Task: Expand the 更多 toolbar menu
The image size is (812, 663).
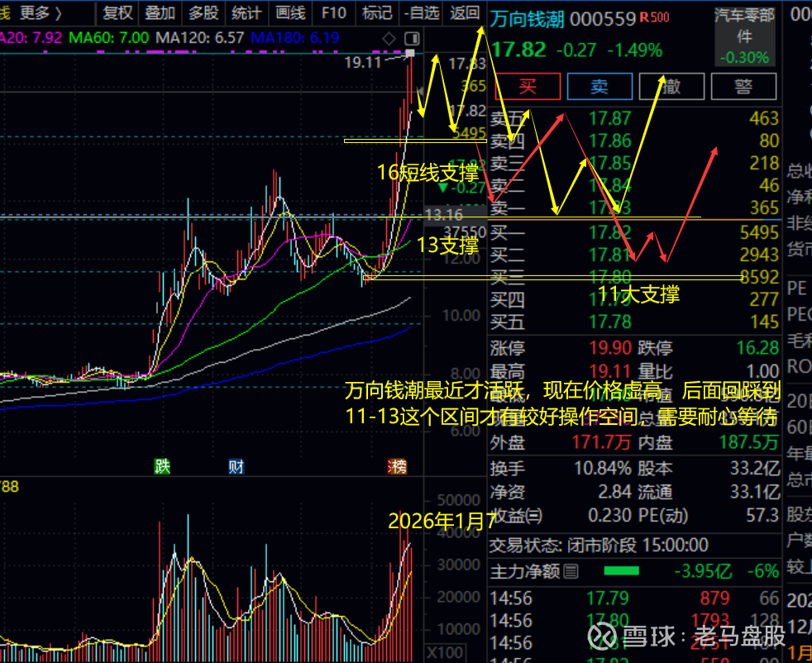Action: 41,12
